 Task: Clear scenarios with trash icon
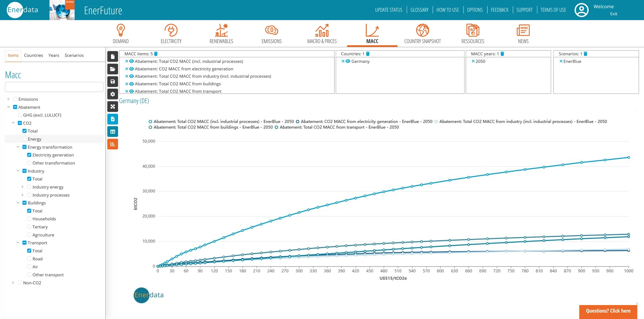[585, 54]
